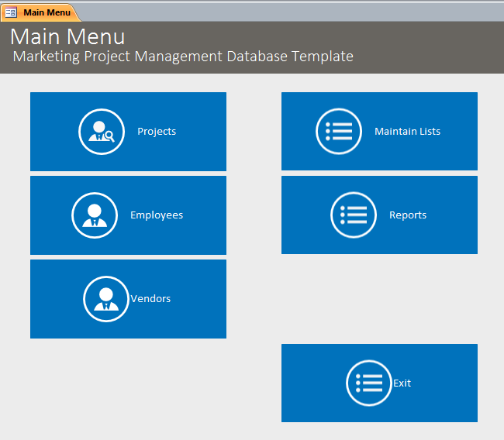Switch to the Main Menu document tab

[x=47, y=12]
